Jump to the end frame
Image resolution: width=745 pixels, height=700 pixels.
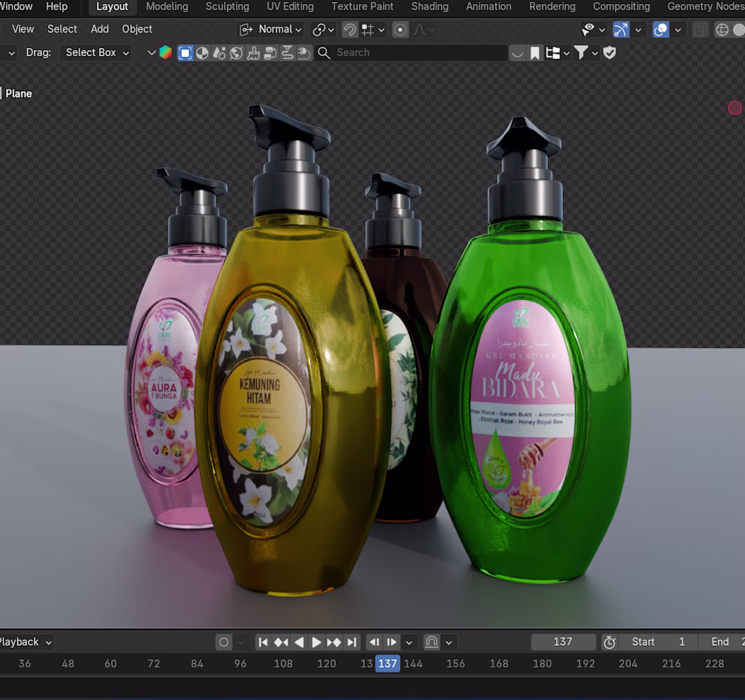(x=352, y=642)
